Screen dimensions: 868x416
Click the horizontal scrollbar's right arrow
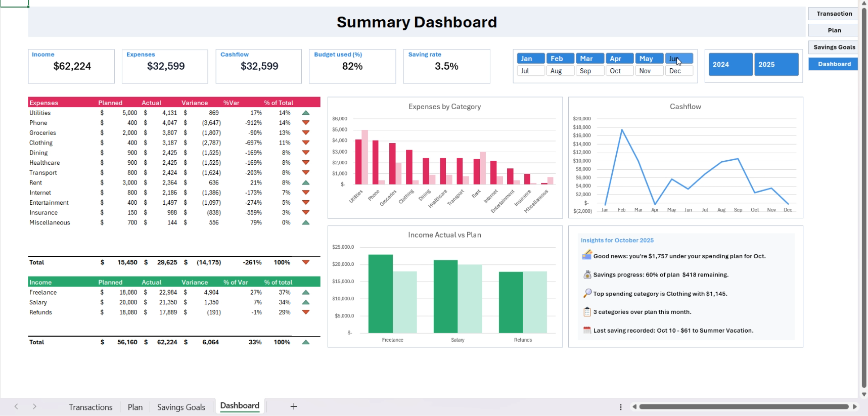click(855, 406)
